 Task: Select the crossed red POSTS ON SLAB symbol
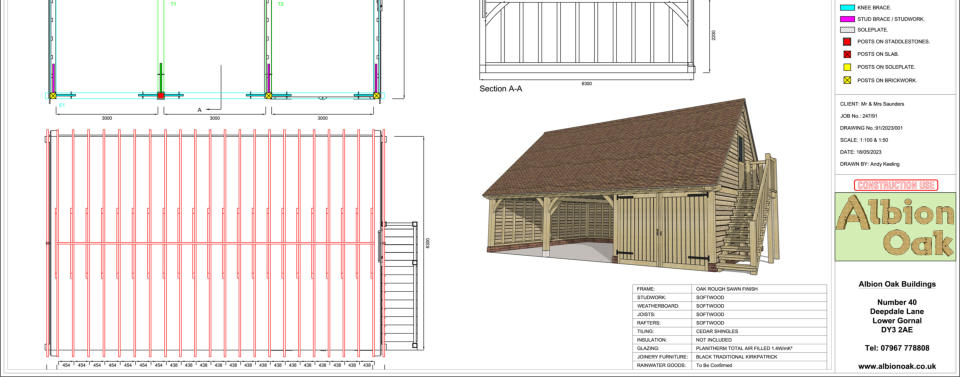[847, 54]
